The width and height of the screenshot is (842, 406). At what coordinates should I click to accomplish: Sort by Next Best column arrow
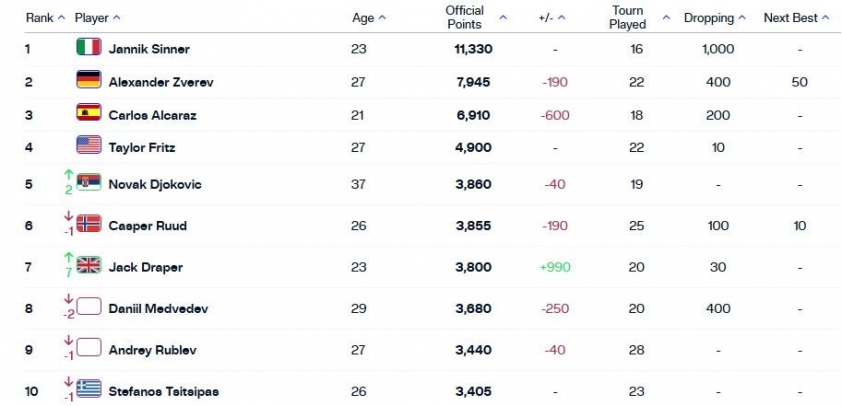click(x=826, y=18)
